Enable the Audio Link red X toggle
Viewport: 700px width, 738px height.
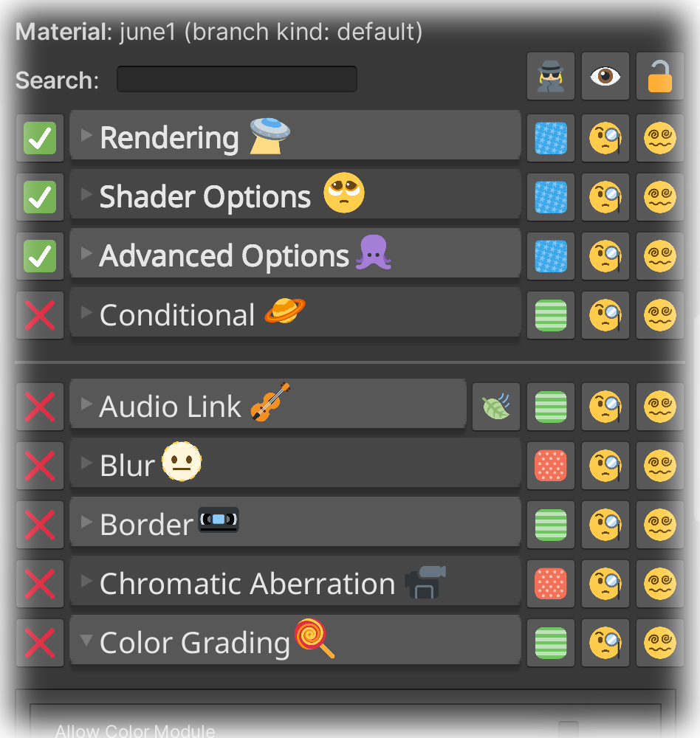(40, 407)
